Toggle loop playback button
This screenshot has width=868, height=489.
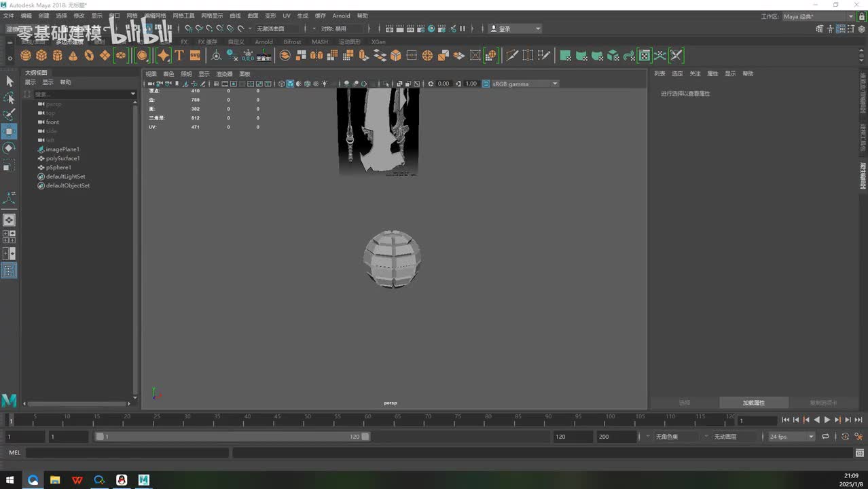tap(826, 437)
